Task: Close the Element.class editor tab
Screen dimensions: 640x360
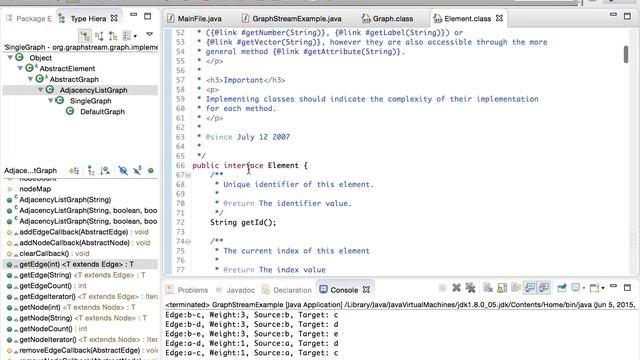Action: [x=499, y=18]
